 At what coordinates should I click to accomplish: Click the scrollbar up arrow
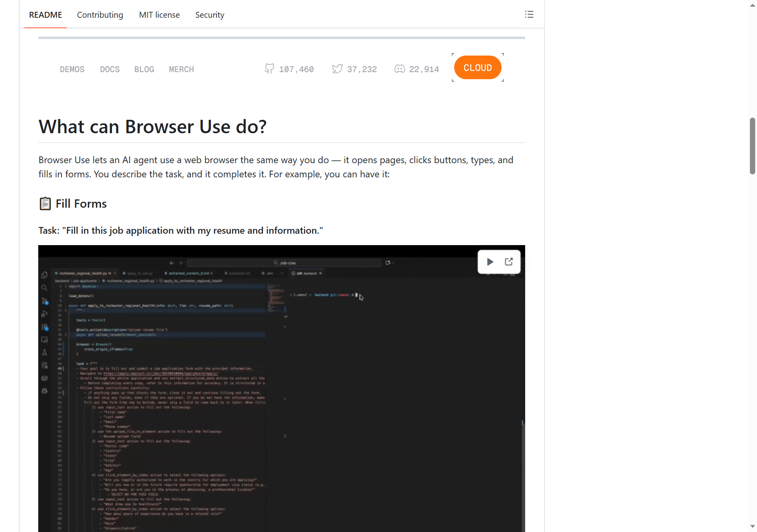[x=752, y=5]
